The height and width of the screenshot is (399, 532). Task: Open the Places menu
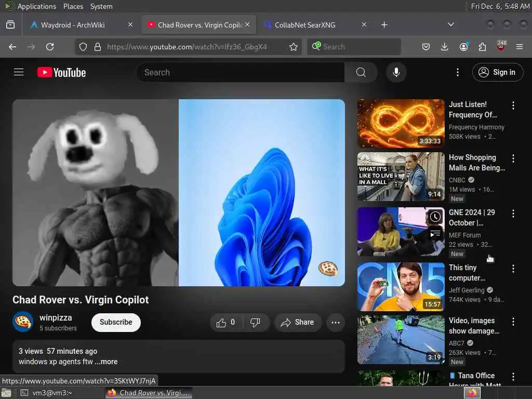pos(73,6)
